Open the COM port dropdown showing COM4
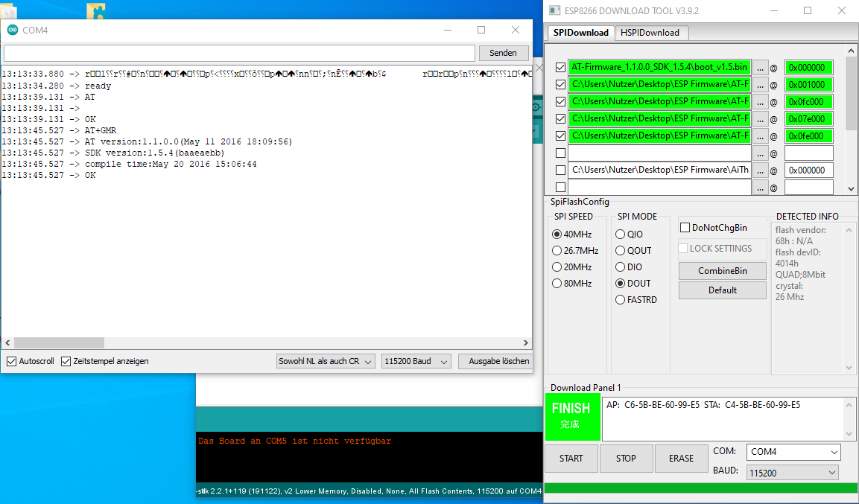 tap(793, 452)
